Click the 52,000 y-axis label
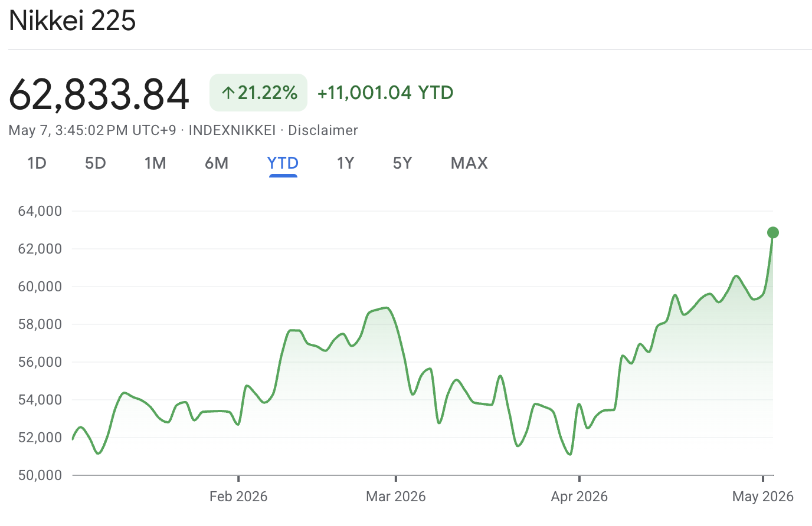The width and height of the screenshot is (812, 526). point(40,438)
